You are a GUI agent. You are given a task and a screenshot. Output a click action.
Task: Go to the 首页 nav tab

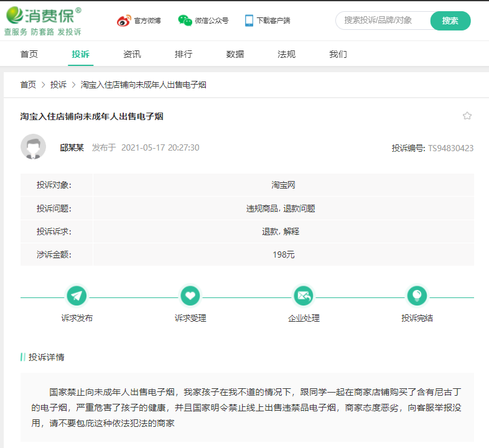29,54
